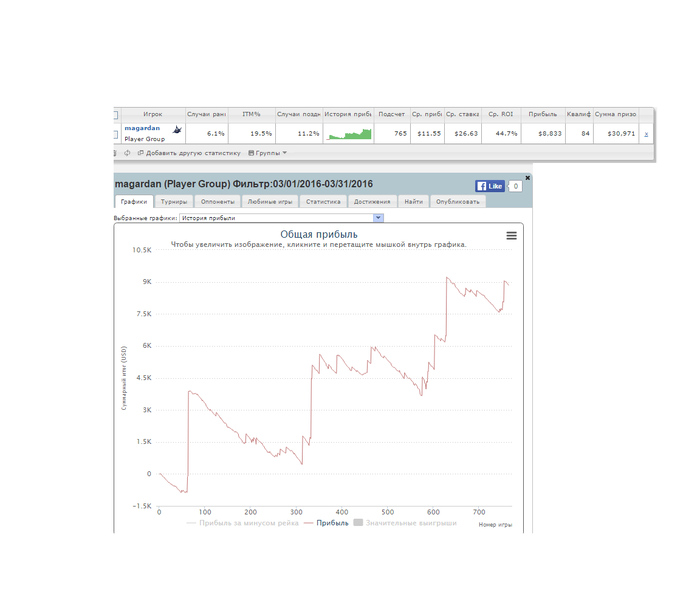Click the shark icon next to magardan
Screen dimensions: 700x602
click(x=177, y=130)
